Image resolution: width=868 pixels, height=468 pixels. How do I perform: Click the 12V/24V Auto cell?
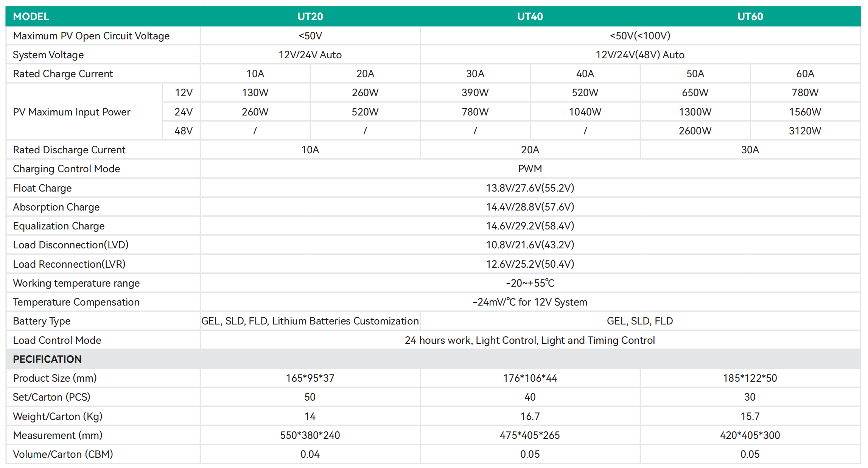click(310, 55)
